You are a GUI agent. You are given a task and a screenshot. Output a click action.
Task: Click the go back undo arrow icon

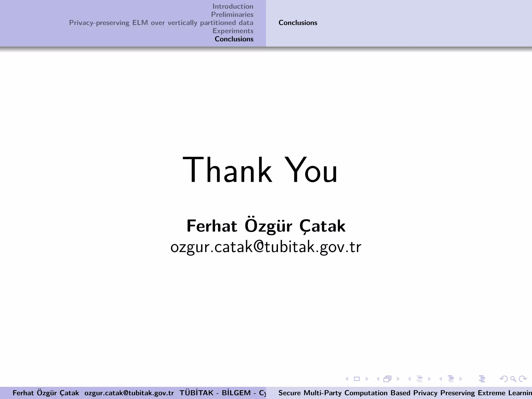tap(504, 379)
